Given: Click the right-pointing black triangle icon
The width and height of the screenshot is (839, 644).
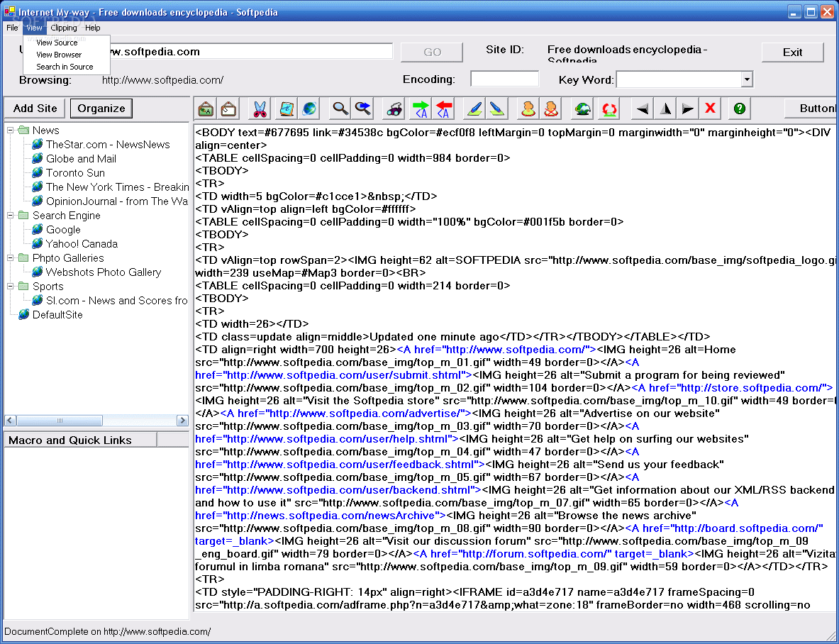Looking at the screenshot, I should pyautogui.click(x=687, y=109).
